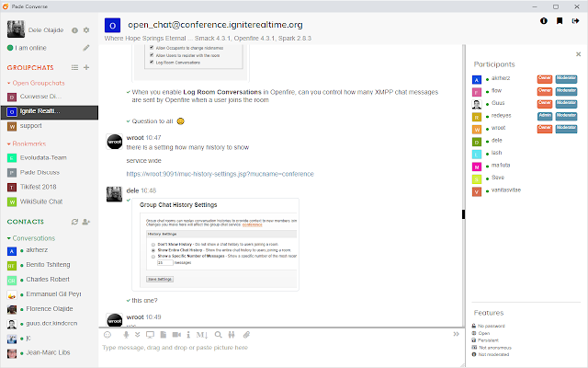Start a video call with camera icon
The height and width of the screenshot is (368, 588).
pyautogui.click(x=176, y=335)
